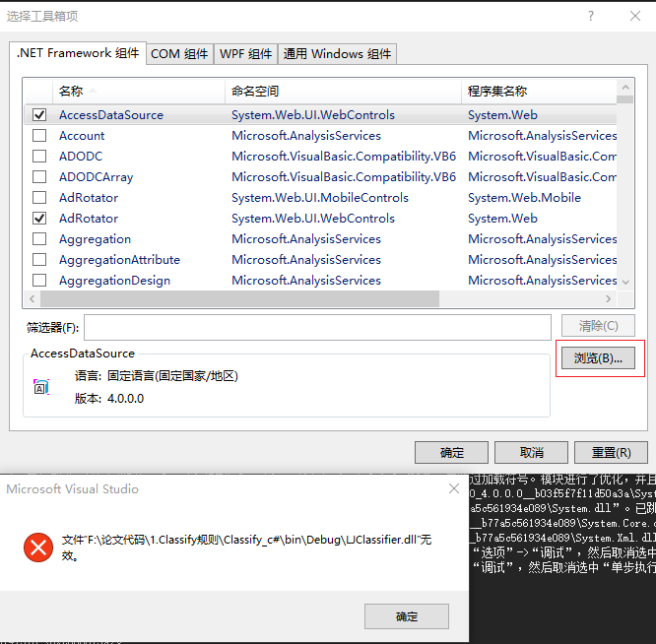Select the AggregationDesign row name

(114, 281)
